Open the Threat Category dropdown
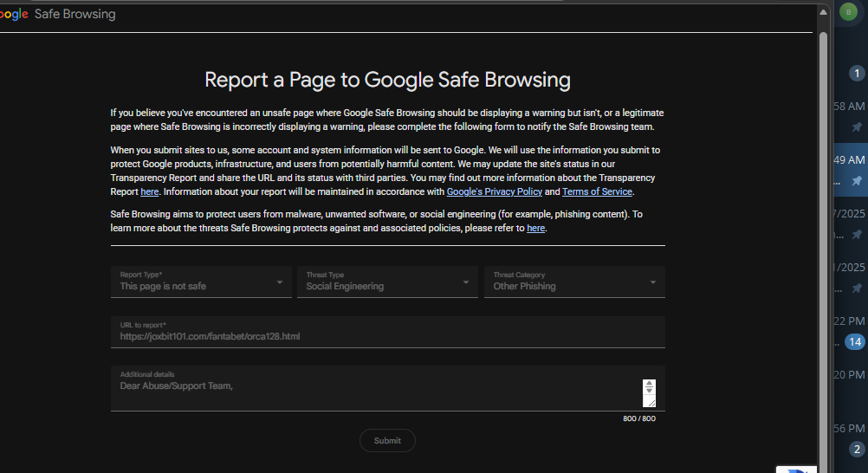Image resolution: width=868 pixels, height=473 pixels. pyautogui.click(x=574, y=282)
